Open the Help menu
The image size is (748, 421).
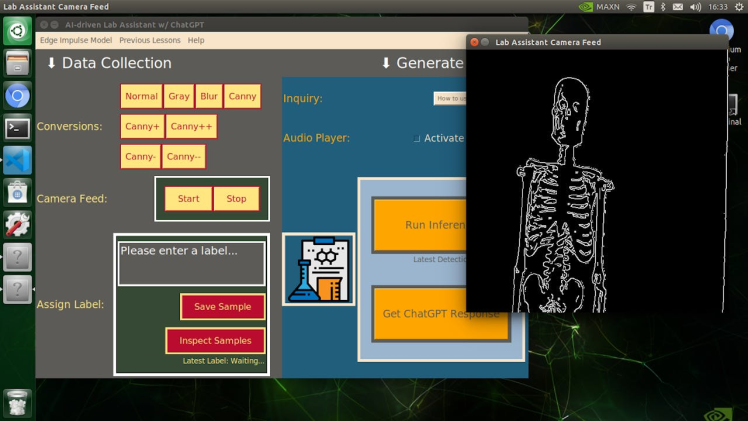[196, 40]
